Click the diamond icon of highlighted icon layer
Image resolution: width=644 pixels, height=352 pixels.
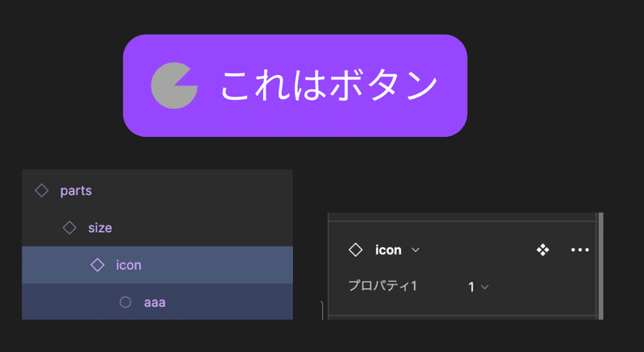tap(97, 265)
